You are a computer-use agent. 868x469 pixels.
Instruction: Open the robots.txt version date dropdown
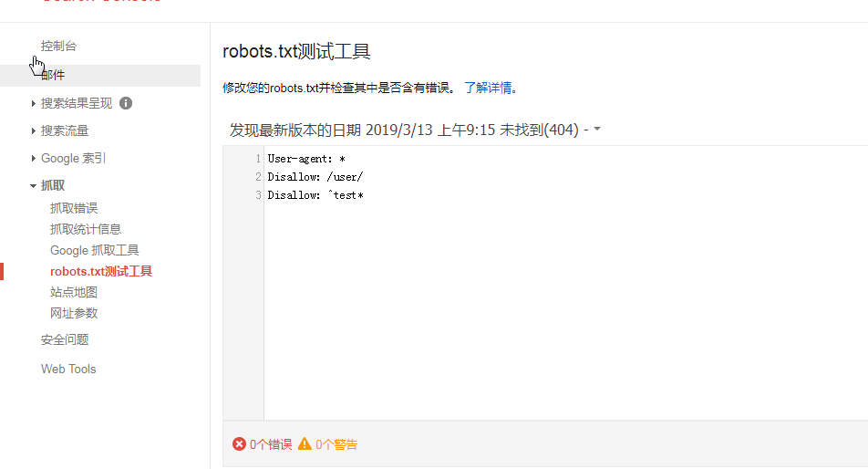(597, 129)
